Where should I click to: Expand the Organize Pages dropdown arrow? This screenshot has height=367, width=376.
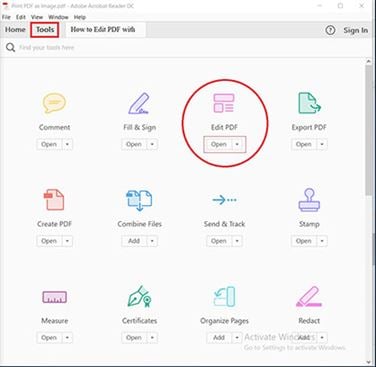click(x=237, y=338)
